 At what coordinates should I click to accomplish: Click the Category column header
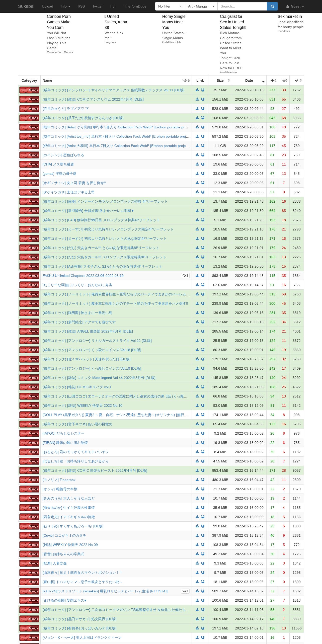click(29, 80)
